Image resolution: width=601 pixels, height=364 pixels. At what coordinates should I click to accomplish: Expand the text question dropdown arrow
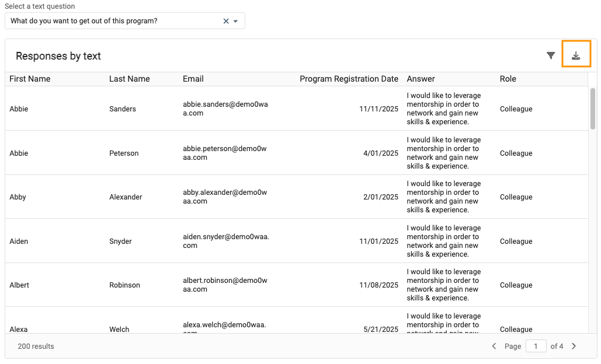pos(236,21)
